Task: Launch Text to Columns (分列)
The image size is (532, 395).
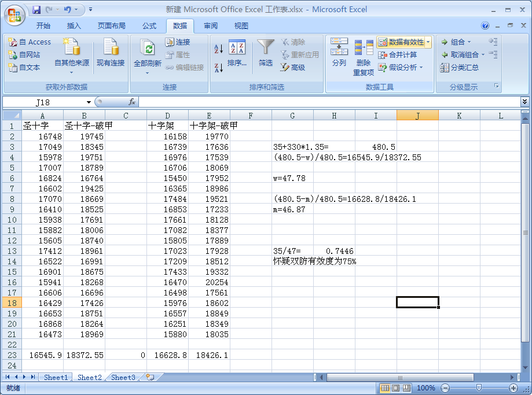Action: coord(339,52)
